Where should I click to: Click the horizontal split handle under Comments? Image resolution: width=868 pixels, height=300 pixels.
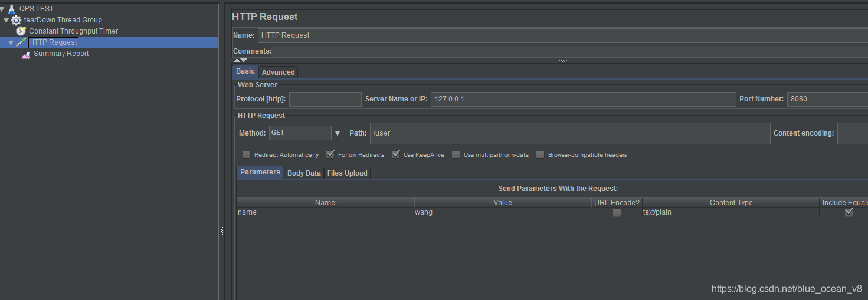562,60
